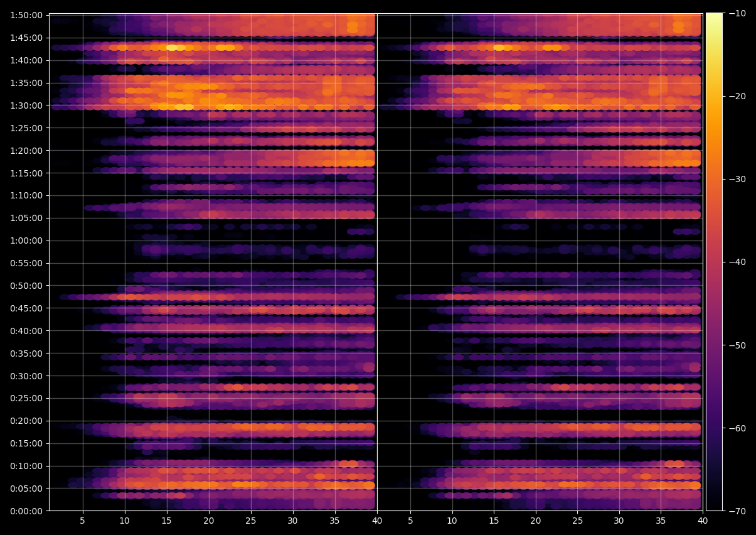
Task: Click x-axis label 5 of right heatmap
Action: click(410, 521)
